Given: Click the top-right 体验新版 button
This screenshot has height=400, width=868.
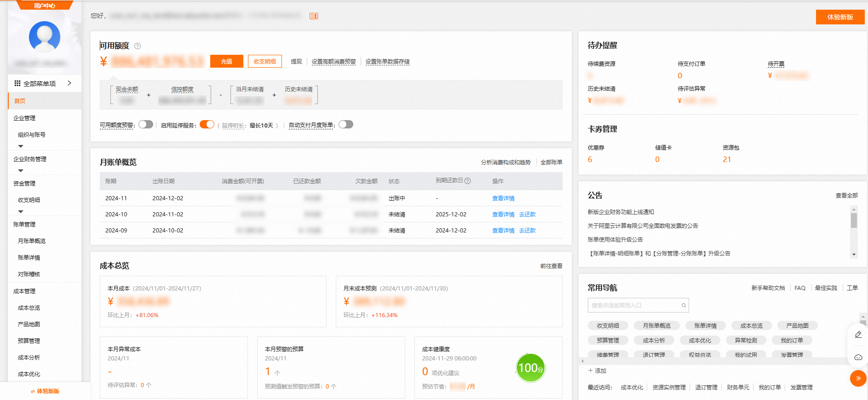Looking at the screenshot, I should pyautogui.click(x=840, y=17).
